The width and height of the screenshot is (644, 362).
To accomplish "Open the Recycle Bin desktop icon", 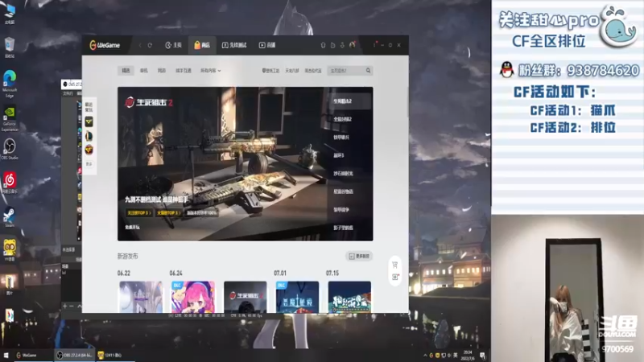I will click(10, 47).
